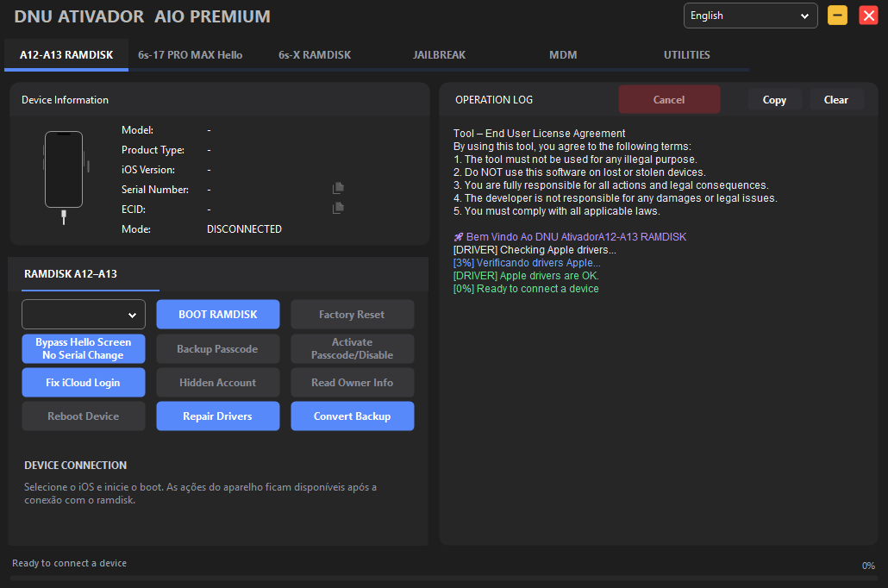Switch to the A12-A13 RAMDISK tab
The width and height of the screenshot is (888, 588).
tap(66, 55)
